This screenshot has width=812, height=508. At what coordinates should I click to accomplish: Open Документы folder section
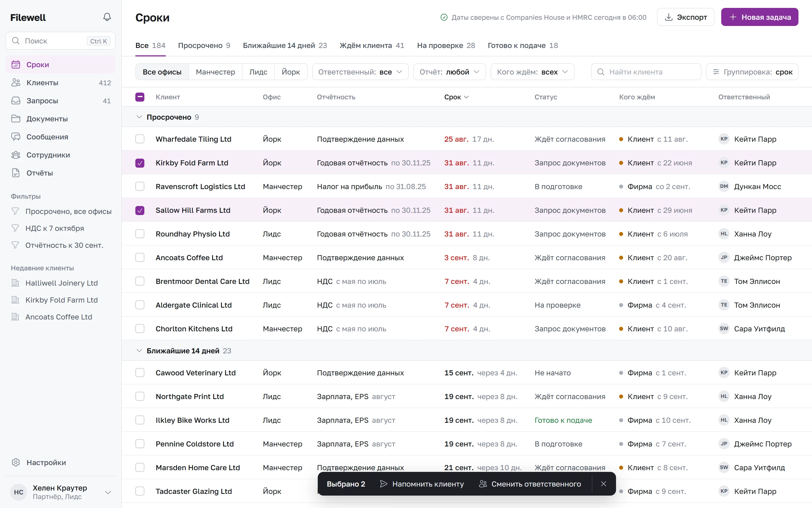(x=60, y=119)
